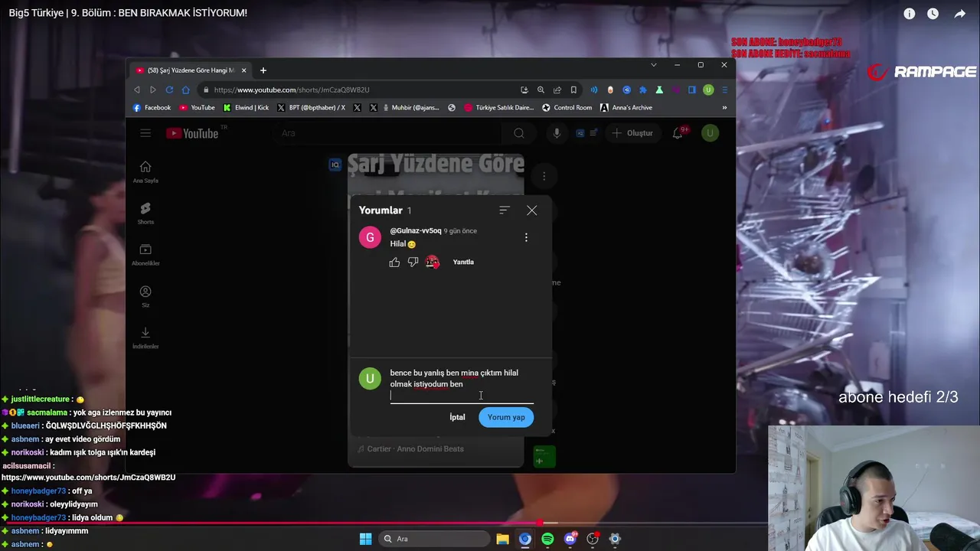Click inside the comment text field
This screenshot has height=551, width=980.
point(462,384)
